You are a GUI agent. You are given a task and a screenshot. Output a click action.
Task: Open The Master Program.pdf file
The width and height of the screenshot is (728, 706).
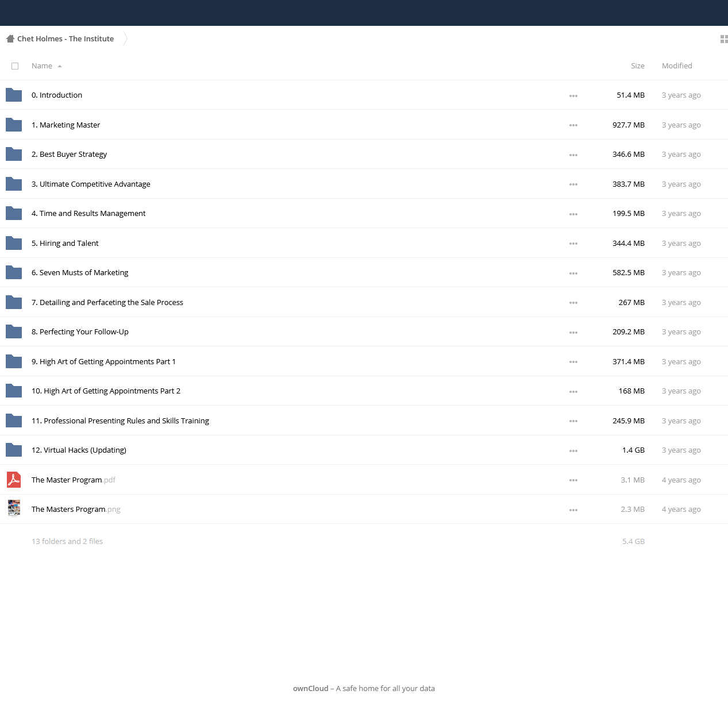click(x=74, y=480)
